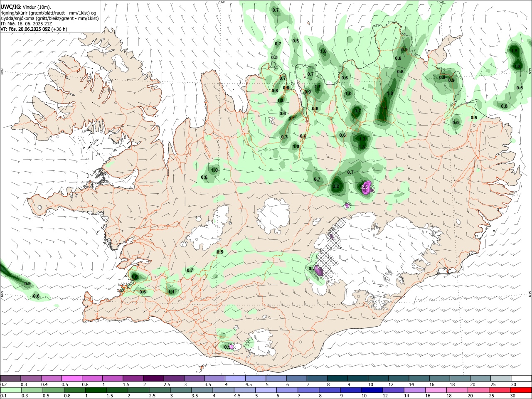This screenshot has height=399, width=532.
Task: Pick the snow-row swatch between 1.5 and 2
Action: click(133, 379)
